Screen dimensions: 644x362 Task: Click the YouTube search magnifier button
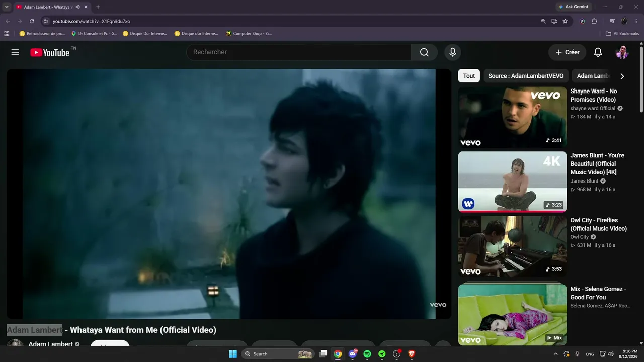pyautogui.click(x=424, y=52)
